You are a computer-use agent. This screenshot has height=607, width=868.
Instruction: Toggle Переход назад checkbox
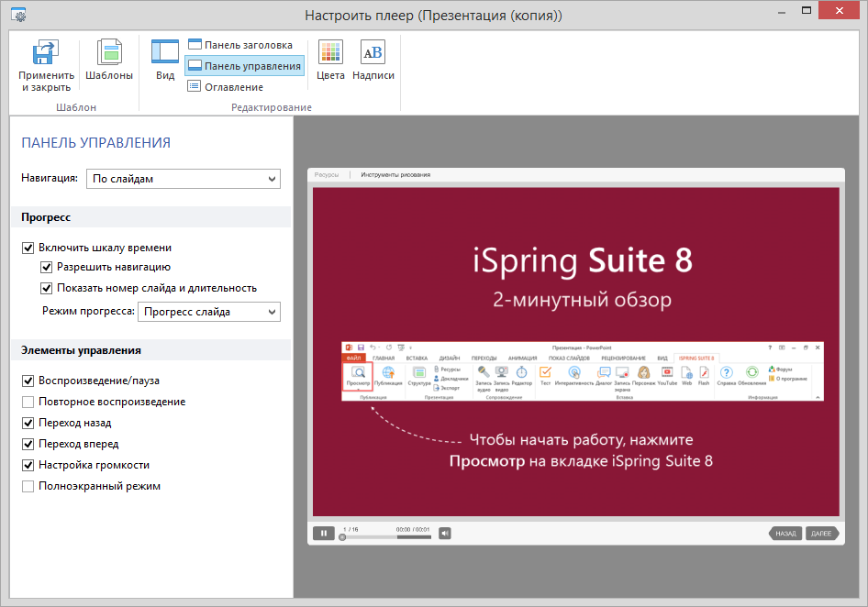tap(28, 423)
